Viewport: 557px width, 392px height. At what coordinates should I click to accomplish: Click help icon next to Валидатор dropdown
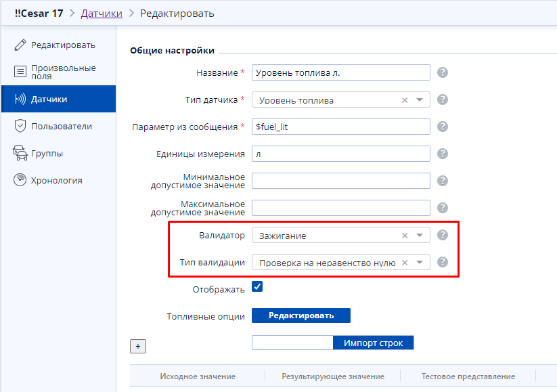point(443,235)
